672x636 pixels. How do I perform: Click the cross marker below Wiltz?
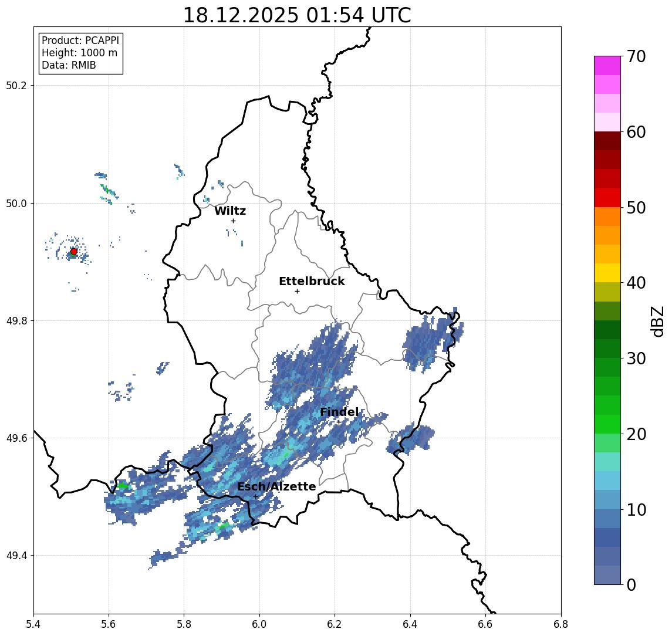click(233, 221)
